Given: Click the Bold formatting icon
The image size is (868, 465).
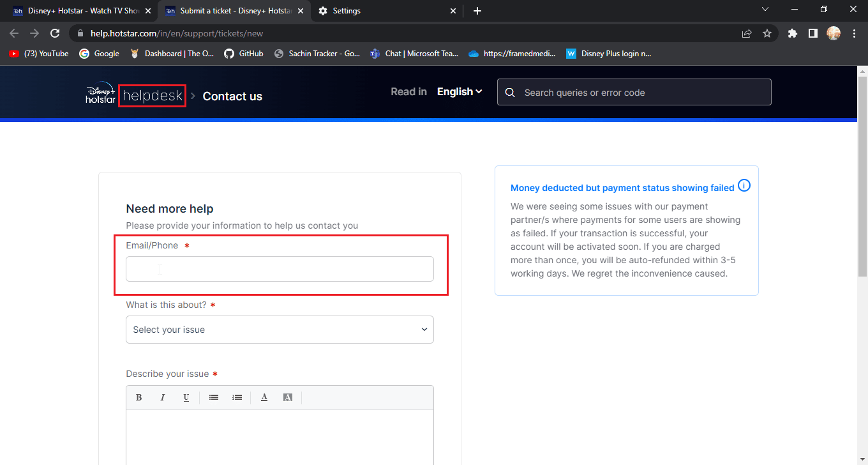Looking at the screenshot, I should 138,397.
